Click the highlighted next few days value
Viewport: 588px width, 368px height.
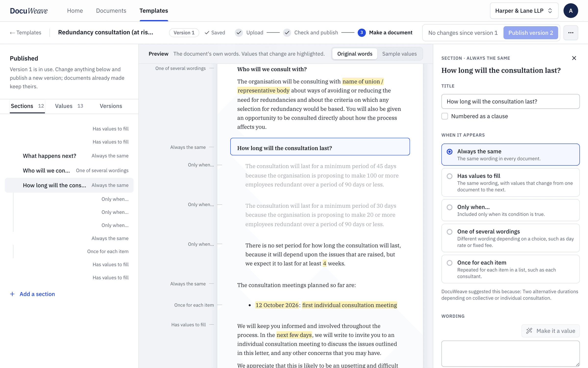click(294, 335)
